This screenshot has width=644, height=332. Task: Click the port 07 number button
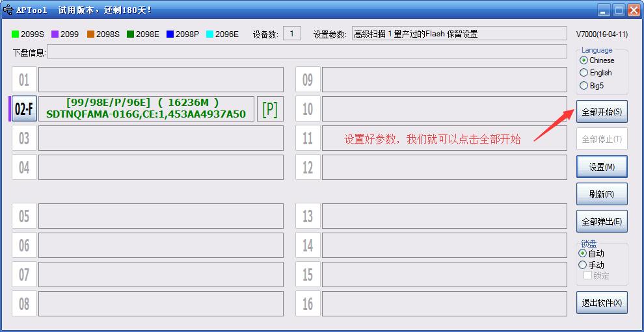(24, 274)
